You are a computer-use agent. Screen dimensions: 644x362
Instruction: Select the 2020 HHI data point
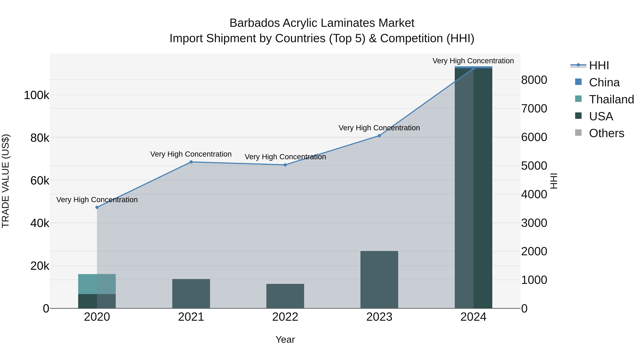pos(97,207)
